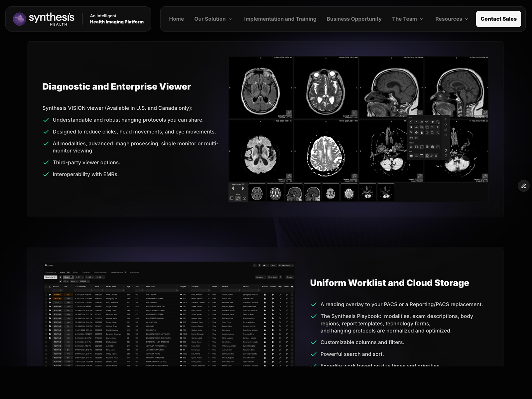Click the 'Diagnostic and Enterprise Viewer' heading
Image resolution: width=532 pixels, height=399 pixels.
tap(116, 86)
